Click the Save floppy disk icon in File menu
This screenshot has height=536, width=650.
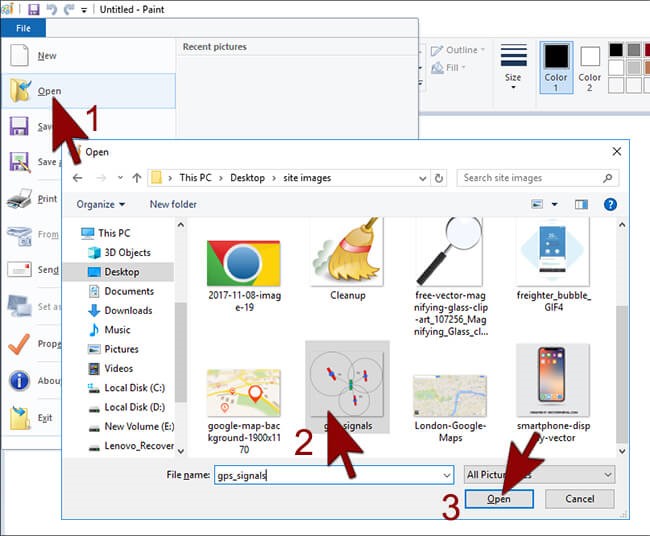[x=19, y=126]
